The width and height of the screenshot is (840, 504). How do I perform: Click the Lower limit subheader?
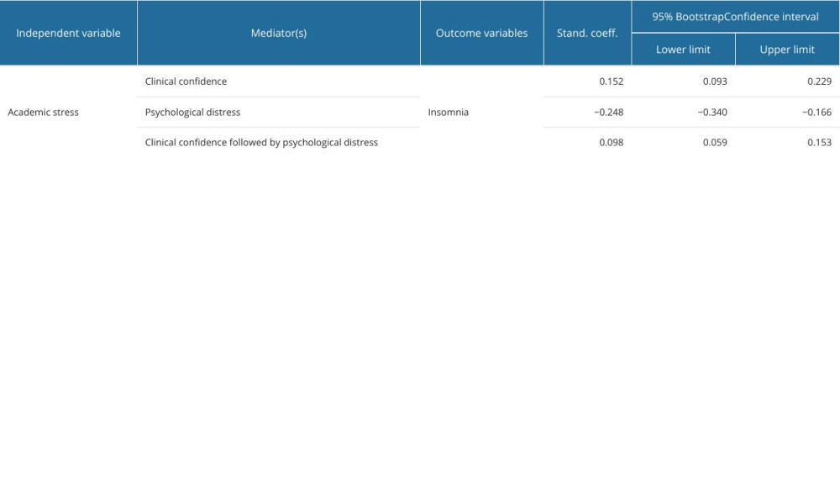pyautogui.click(x=683, y=50)
